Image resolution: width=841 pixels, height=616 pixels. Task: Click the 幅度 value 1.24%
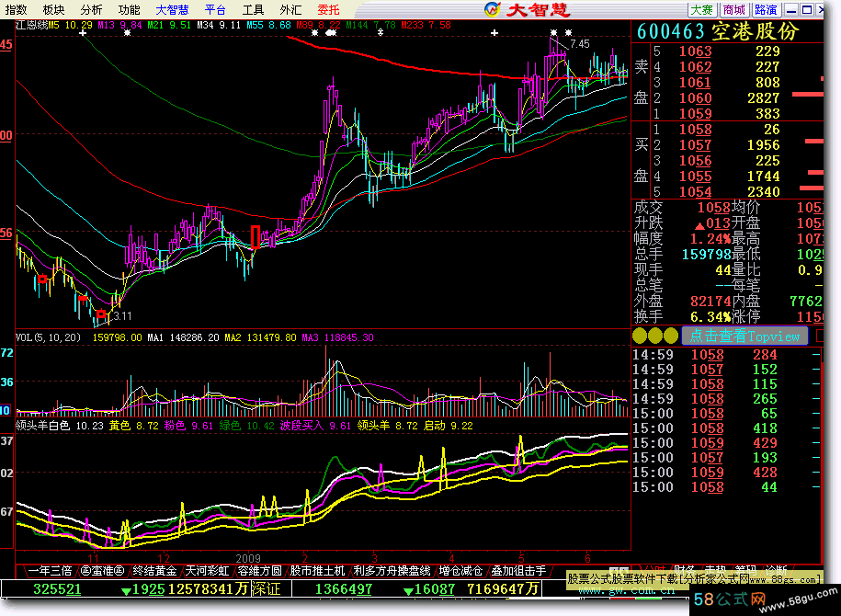point(710,239)
